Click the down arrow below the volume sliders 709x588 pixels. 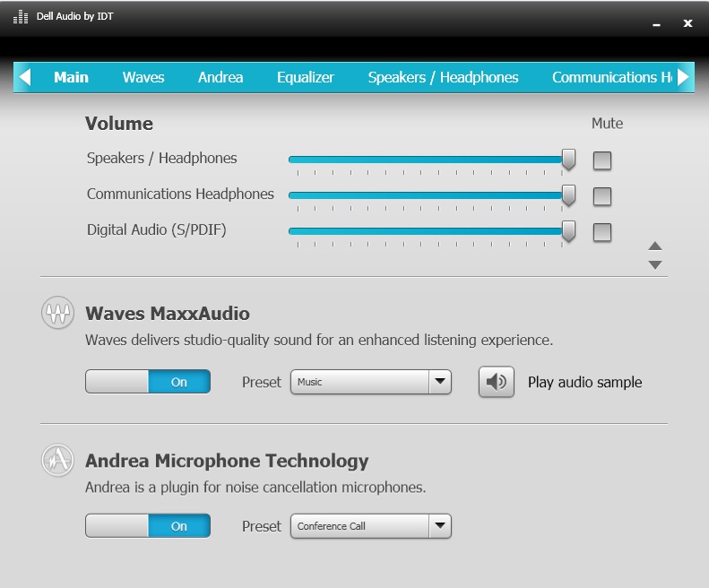coord(654,264)
